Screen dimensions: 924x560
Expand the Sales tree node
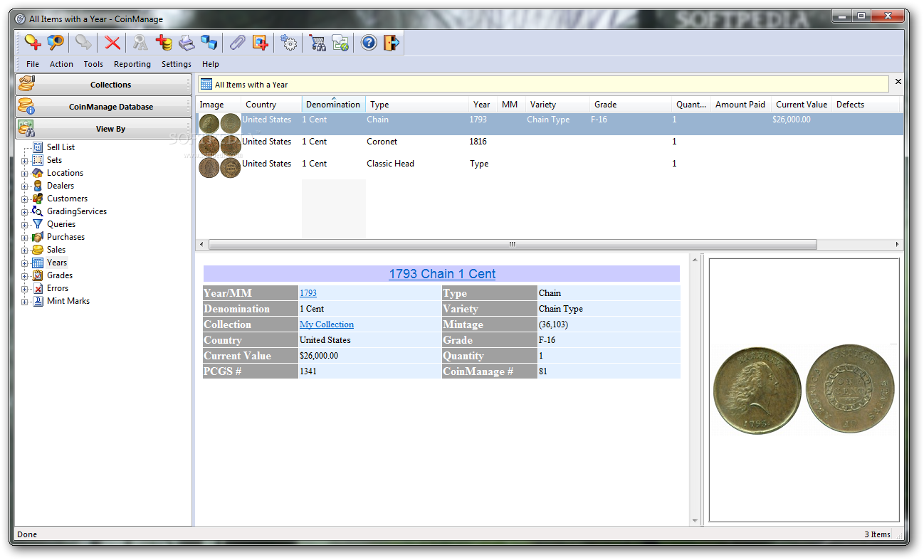(25, 250)
